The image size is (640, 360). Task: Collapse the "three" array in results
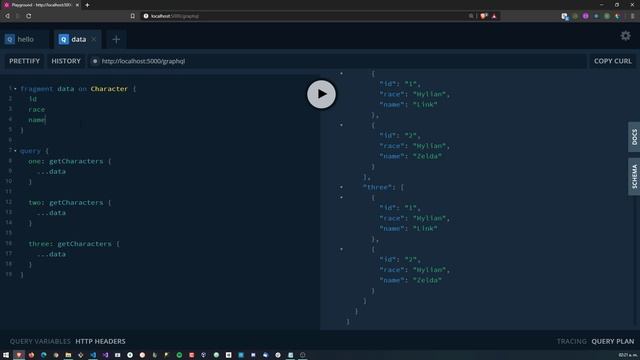pyautogui.click(x=341, y=187)
